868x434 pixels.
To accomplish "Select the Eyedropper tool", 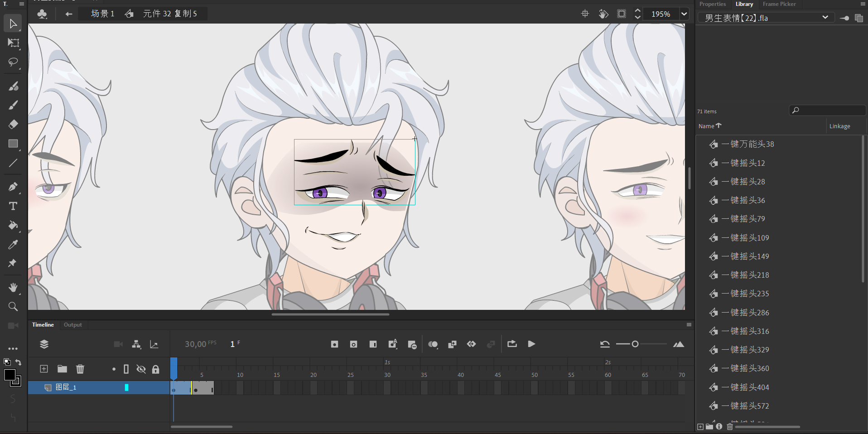I will pos(13,245).
